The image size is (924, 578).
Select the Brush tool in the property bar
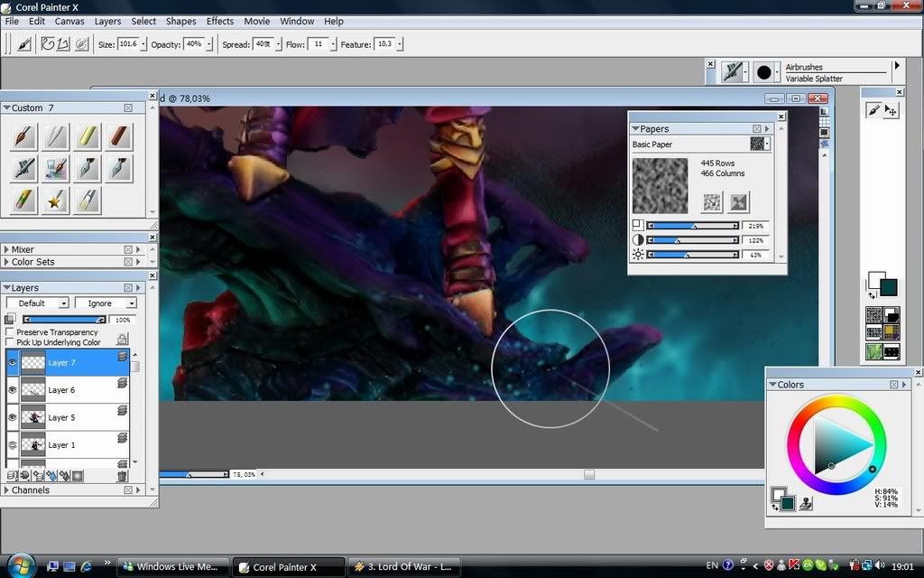point(24,44)
